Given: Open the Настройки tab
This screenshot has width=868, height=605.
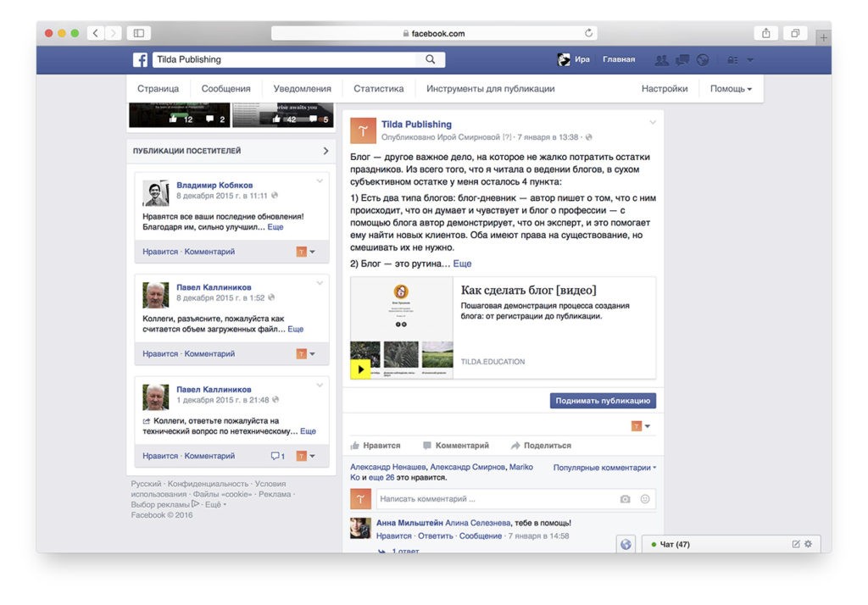Looking at the screenshot, I should point(665,89).
